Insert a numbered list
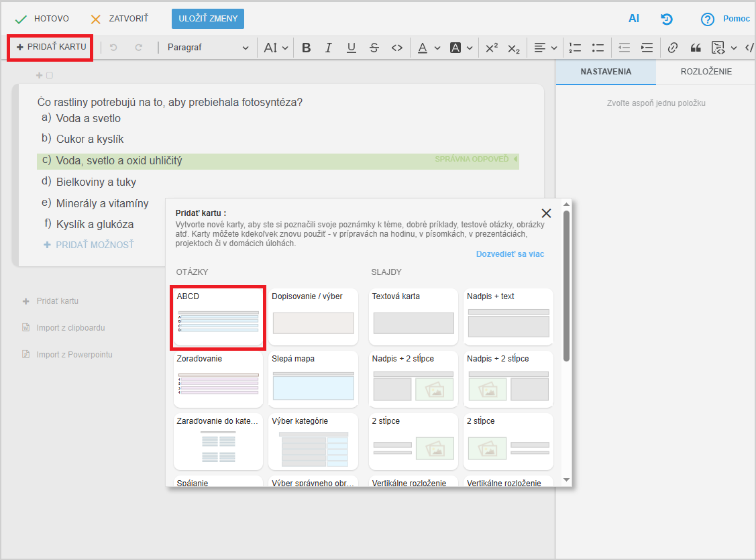This screenshot has width=756, height=560. click(x=575, y=48)
